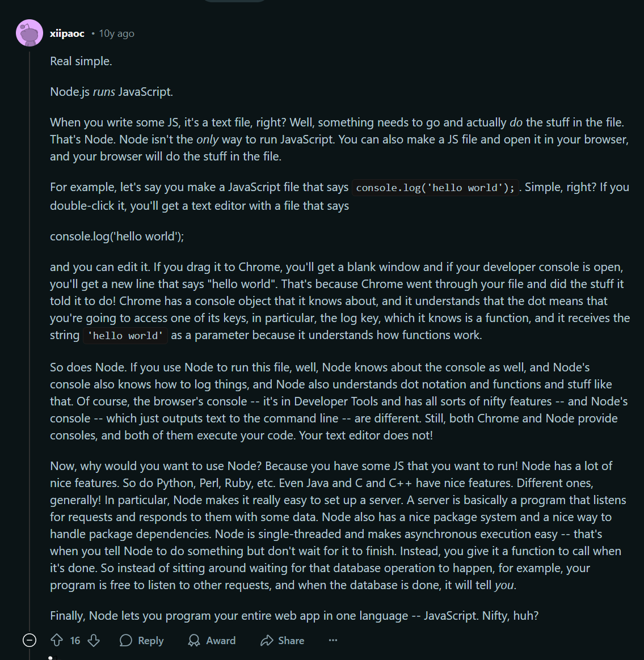Screen dimensions: 644x660
Task: Click the Share arrow icon
Action: point(267,641)
